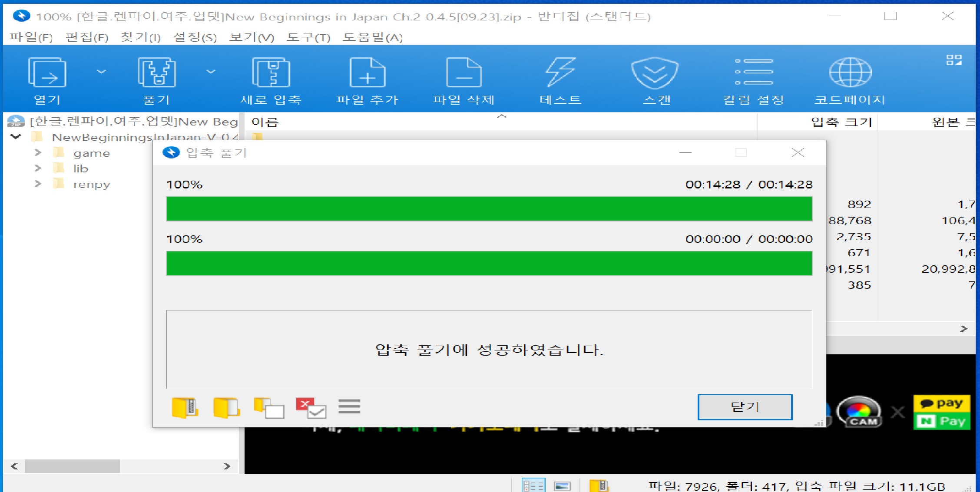The height and width of the screenshot is (492, 980).
Task: Click right arrow of tree pane scrollbar
Action: click(227, 466)
